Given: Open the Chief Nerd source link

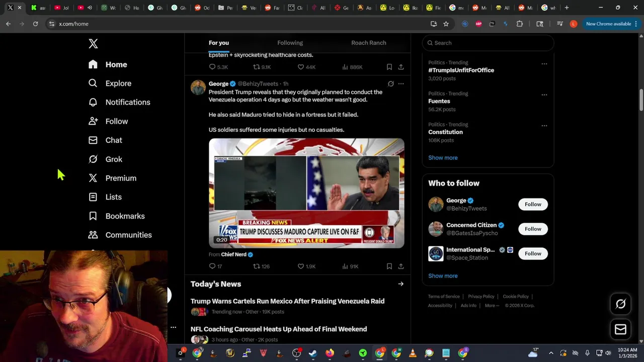Looking at the screenshot, I should pyautogui.click(x=237, y=254).
